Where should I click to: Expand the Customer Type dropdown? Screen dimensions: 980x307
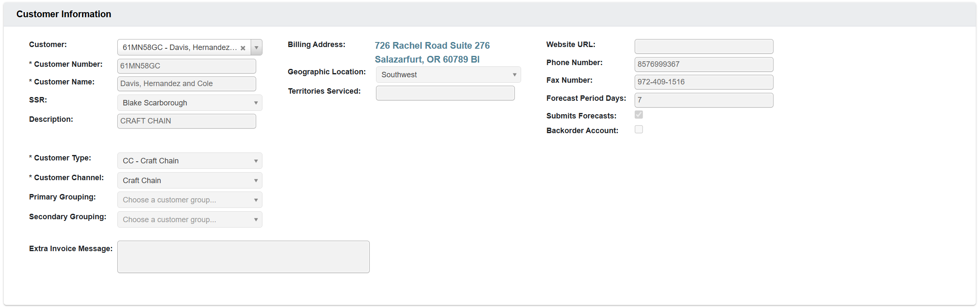coord(256,160)
